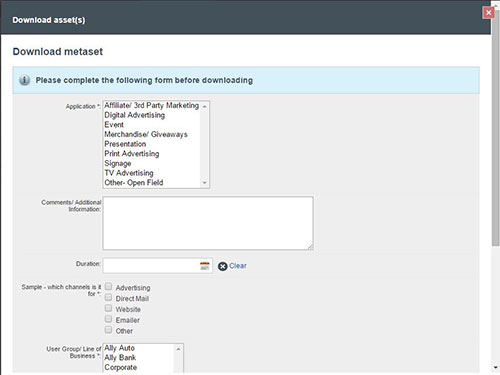Enable the Emailer checkbox
Screen dimensions: 500x375
click(x=108, y=319)
